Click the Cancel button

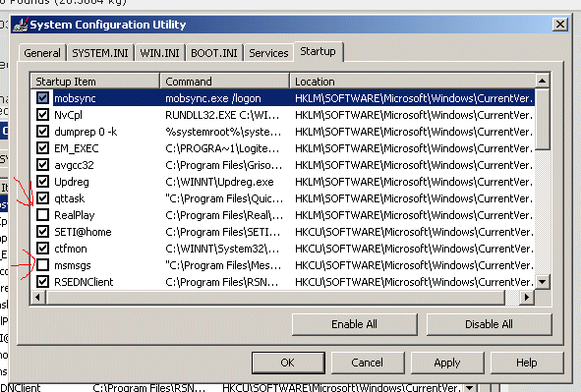(x=368, y=363)
